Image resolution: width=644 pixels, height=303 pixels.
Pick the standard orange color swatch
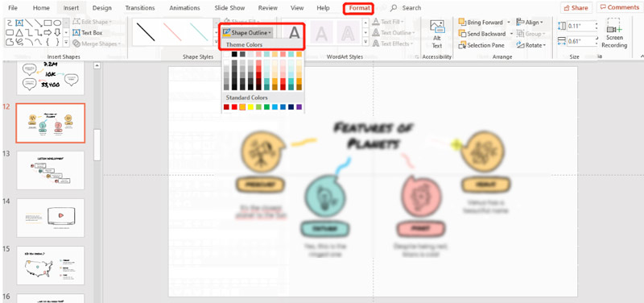point(242,107)
